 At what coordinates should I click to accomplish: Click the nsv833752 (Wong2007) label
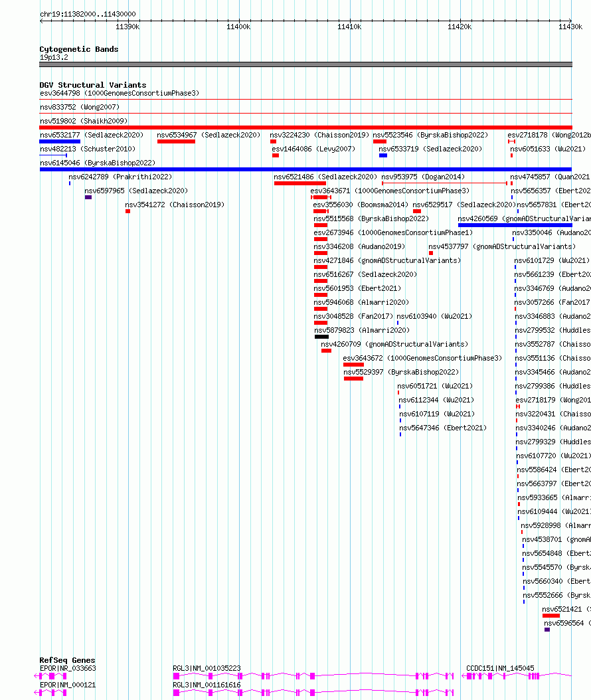tap(80, 107)
